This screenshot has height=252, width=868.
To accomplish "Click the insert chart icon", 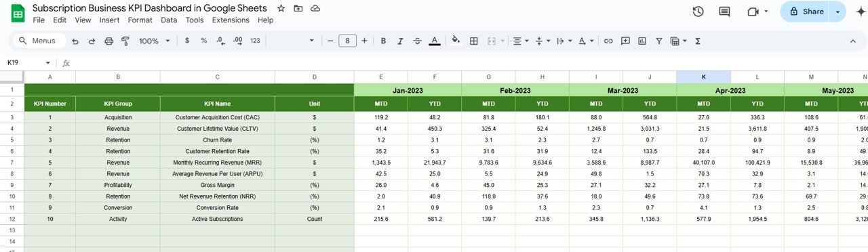I will click(x=642, y=41).
